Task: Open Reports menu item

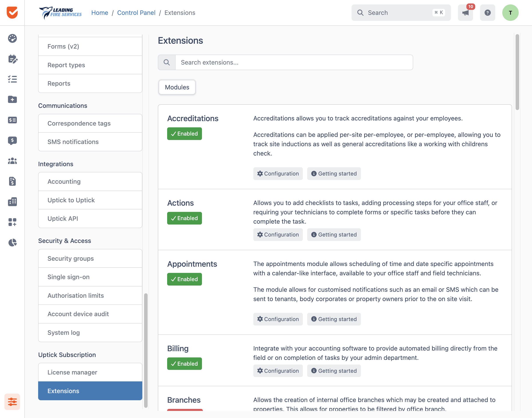Action: point(90,83)
